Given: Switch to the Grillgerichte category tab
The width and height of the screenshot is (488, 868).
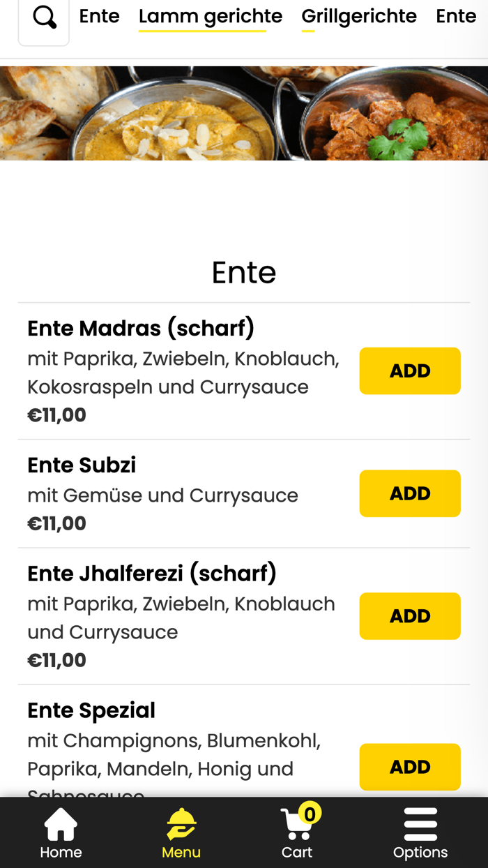Looking at the screenshot, I should 359,17.
